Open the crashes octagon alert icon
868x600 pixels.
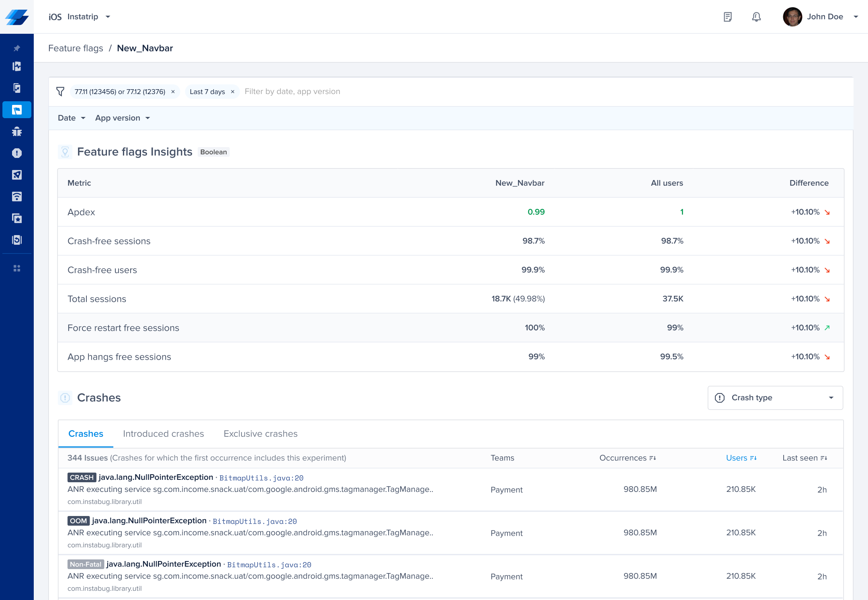point(16,153)
